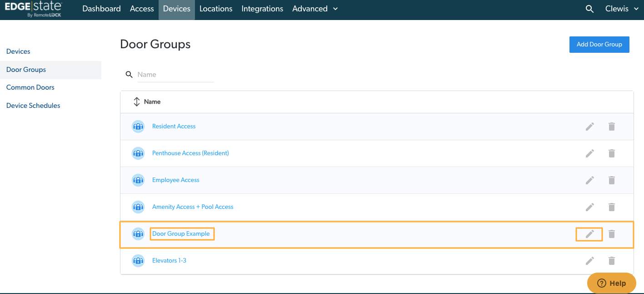Delete the Resident Access door group

(612, 127)
